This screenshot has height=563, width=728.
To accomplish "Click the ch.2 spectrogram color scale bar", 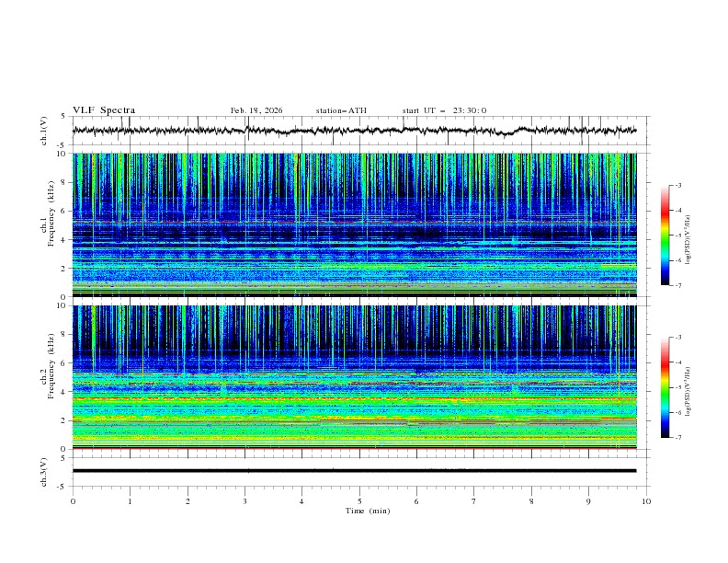I will coord(665,387).
